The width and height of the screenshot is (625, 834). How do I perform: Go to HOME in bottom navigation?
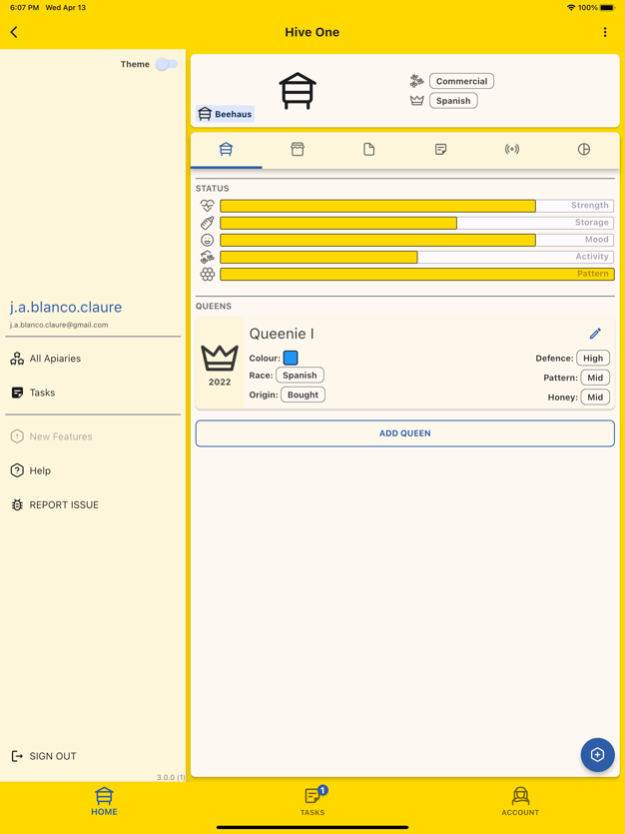(104, 802)
